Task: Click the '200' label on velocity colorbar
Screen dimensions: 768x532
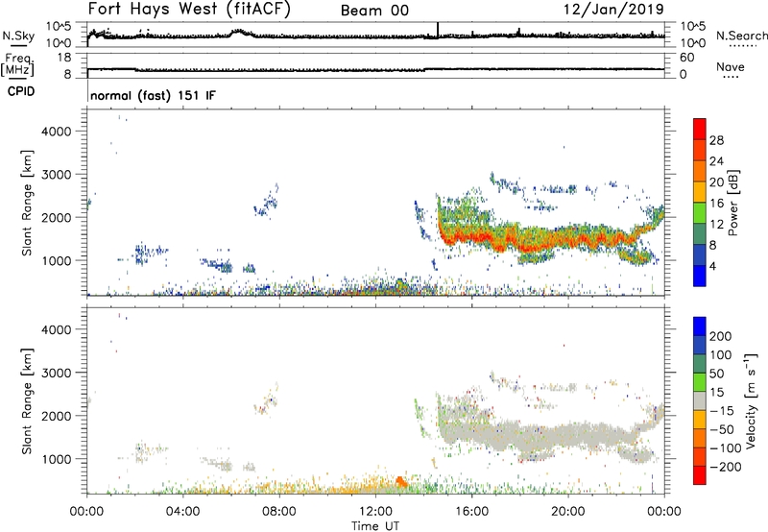Action: 721,336
